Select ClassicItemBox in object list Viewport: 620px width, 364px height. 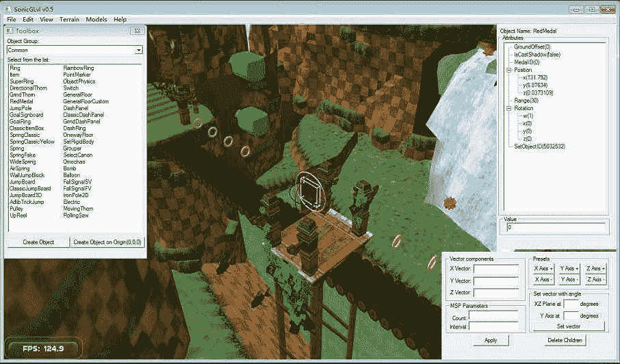(27, 129)
